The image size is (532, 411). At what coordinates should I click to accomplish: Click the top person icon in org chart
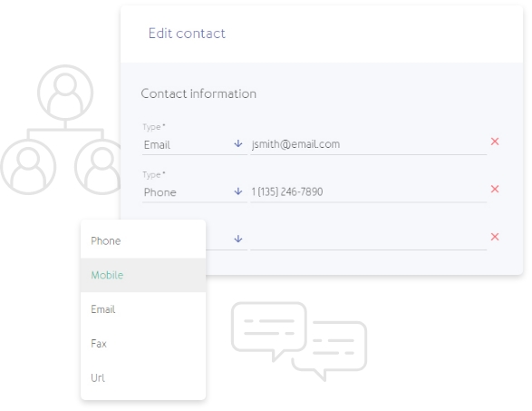(65, 93)
